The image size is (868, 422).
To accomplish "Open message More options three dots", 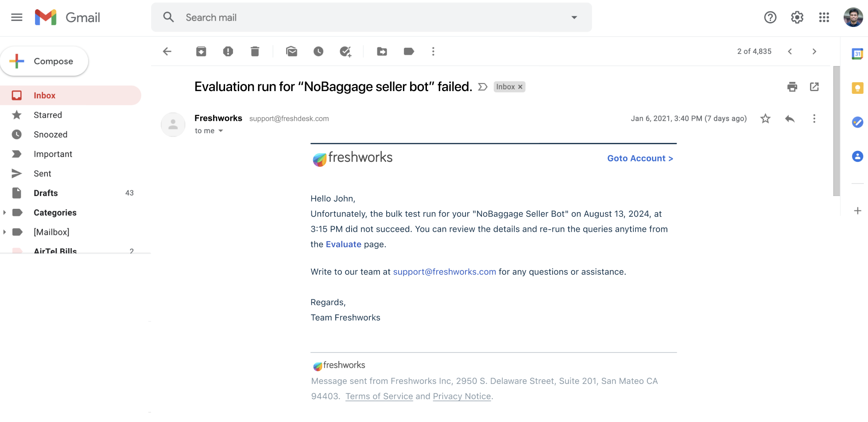I will 814,119.
